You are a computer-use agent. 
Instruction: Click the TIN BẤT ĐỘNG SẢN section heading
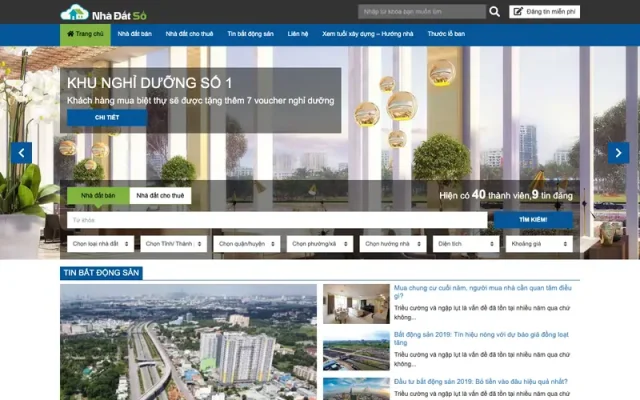click(x=101, y=273)
